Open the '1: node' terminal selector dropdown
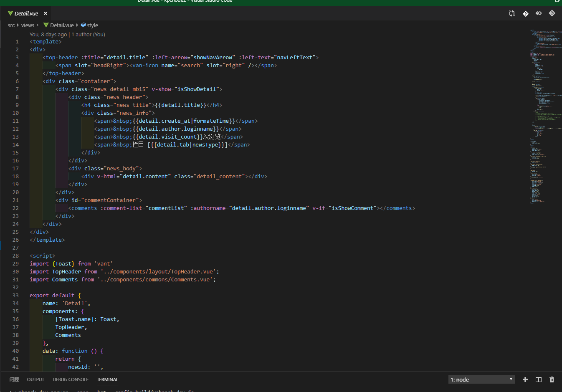Image resolution: width=562 pixels, height=392 pixels. 482,379
